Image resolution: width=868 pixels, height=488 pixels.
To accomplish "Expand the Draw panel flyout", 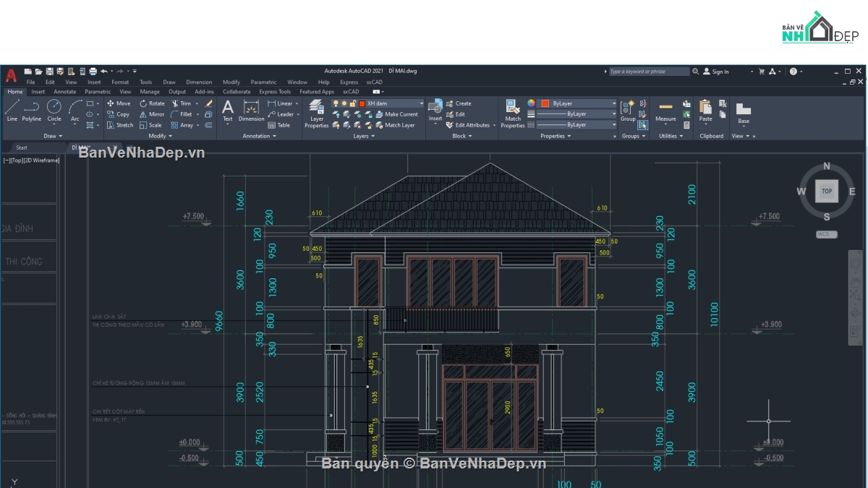I will point(54,136).
